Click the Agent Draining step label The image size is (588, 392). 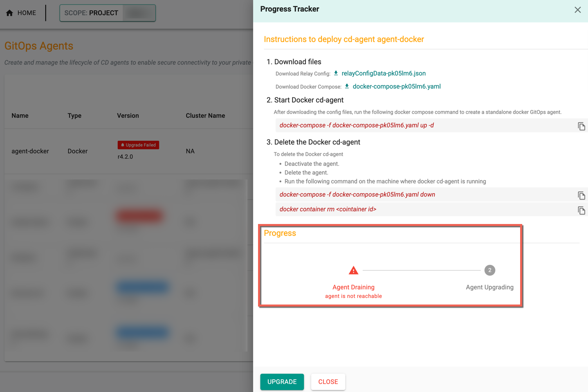coord(353,287)
